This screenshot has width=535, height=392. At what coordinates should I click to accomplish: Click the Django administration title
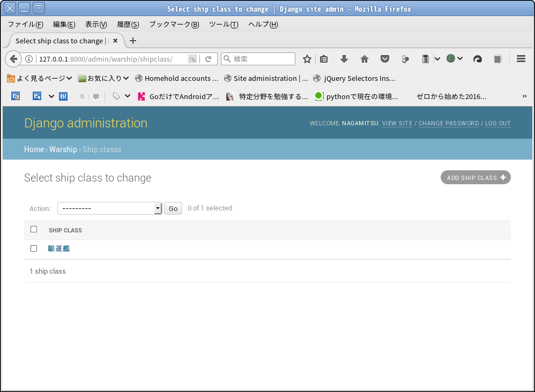86,123
